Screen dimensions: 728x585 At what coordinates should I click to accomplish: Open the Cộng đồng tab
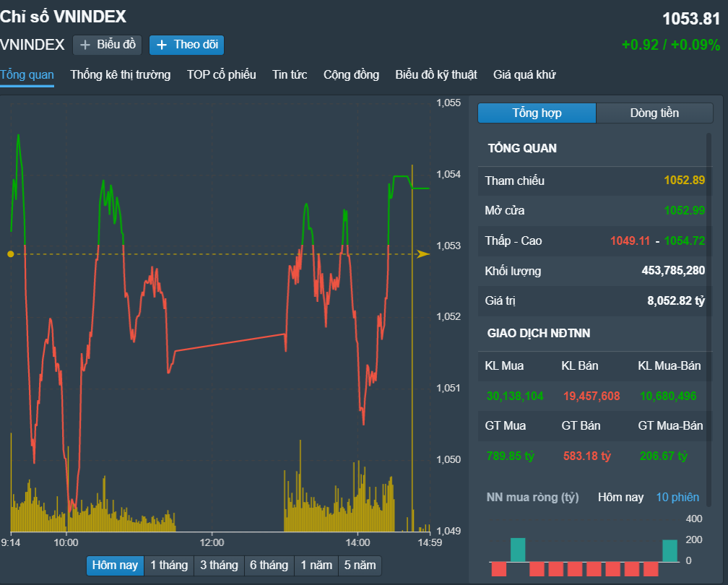point(351,74)
